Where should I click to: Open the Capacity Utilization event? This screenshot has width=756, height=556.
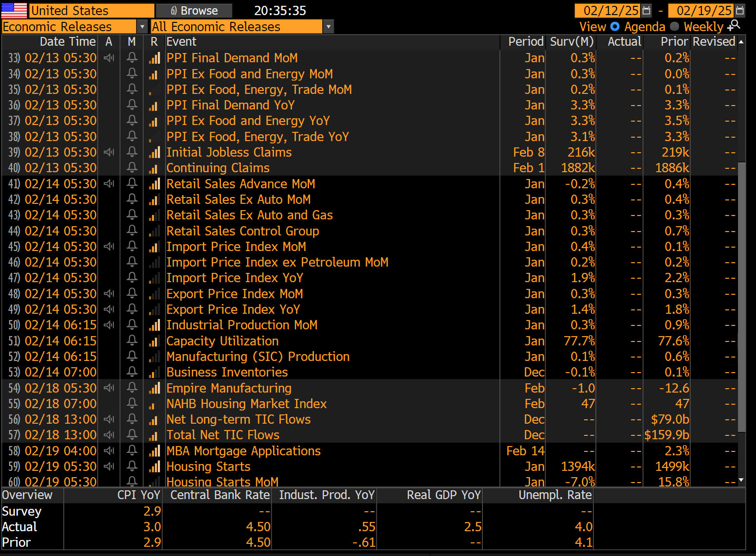pos(222,341)
